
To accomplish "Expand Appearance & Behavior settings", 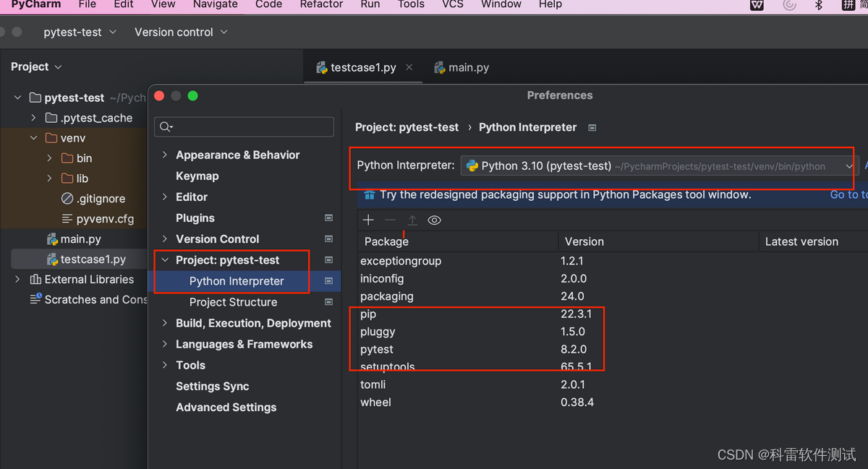I will tap(165, 155).
